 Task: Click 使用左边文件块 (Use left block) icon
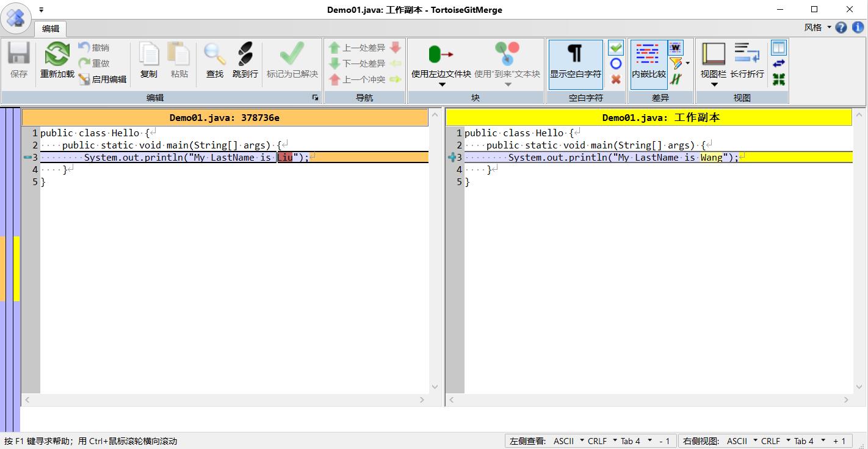pos(441,54)
